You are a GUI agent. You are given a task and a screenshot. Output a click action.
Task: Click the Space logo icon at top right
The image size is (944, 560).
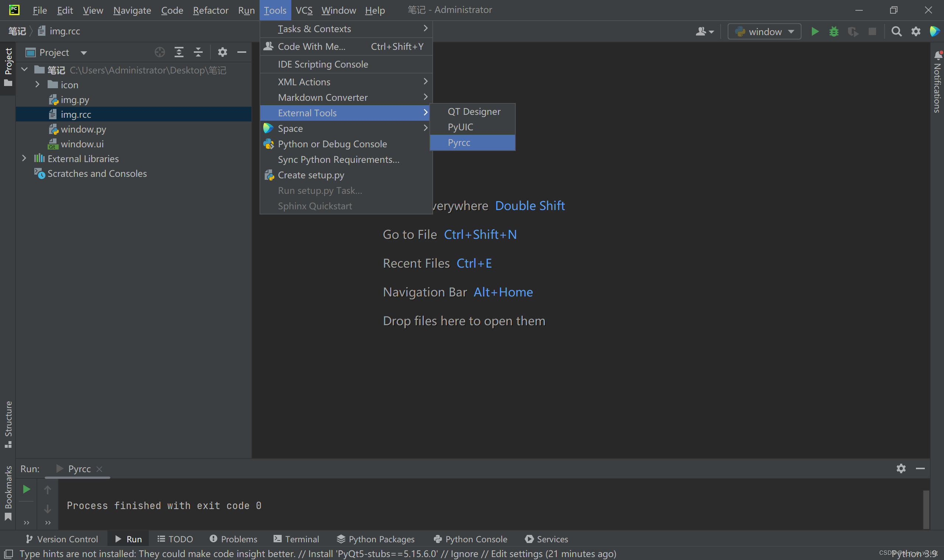click(x=934, y=31)
